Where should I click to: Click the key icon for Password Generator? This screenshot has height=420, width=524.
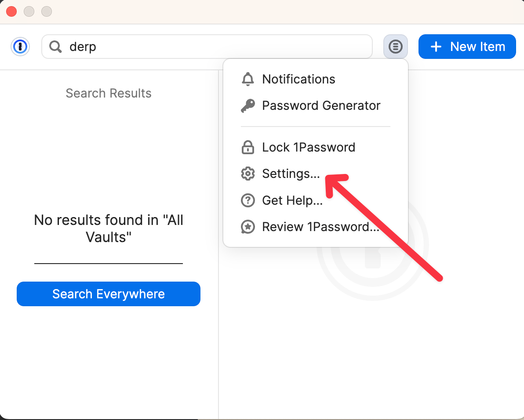248,106
